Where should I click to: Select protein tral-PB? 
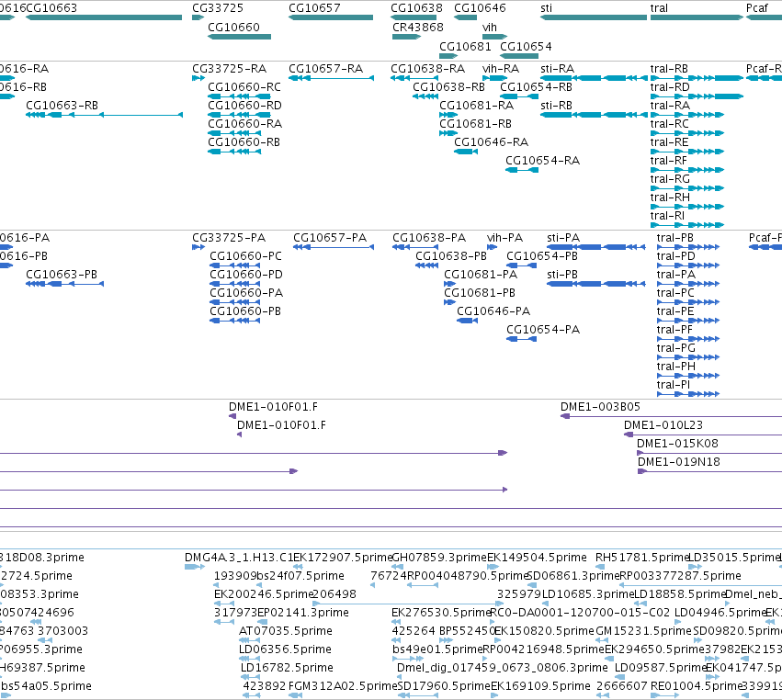(x=688, y=247)
